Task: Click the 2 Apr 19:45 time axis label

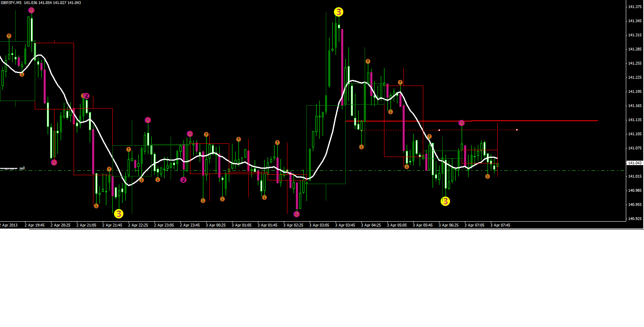Action: point(34,225)
